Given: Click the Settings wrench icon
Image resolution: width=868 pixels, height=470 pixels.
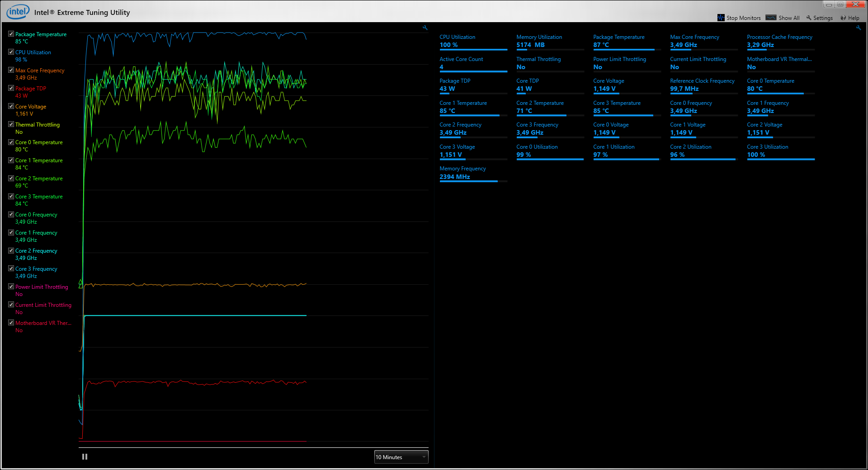Looking at the screenshot, I should point(809,18).
